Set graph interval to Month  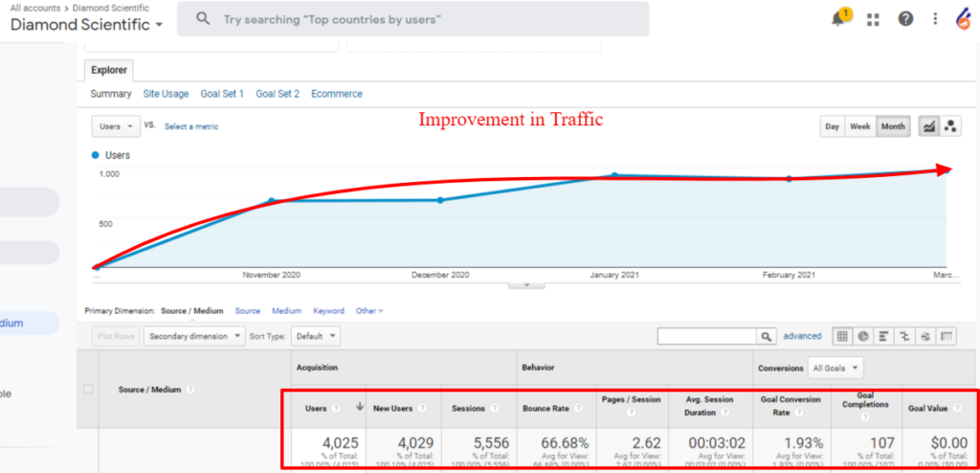pos(893,126)
